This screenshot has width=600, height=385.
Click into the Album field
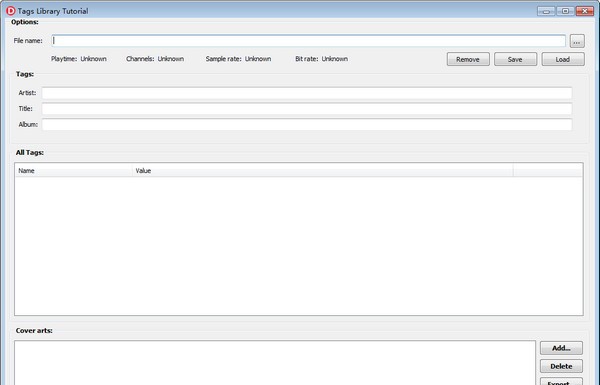pos(307,124)
